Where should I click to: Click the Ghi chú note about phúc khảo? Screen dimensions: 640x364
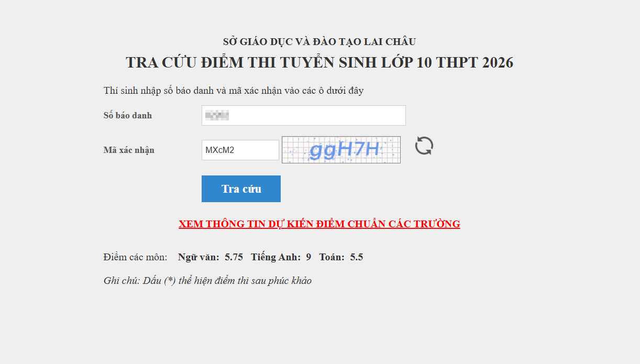[x=207, y=281]
